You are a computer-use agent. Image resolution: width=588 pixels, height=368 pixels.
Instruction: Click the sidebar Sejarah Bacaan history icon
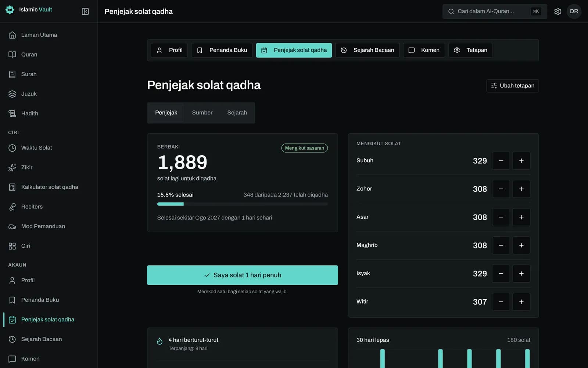click(x=12, y=339)
